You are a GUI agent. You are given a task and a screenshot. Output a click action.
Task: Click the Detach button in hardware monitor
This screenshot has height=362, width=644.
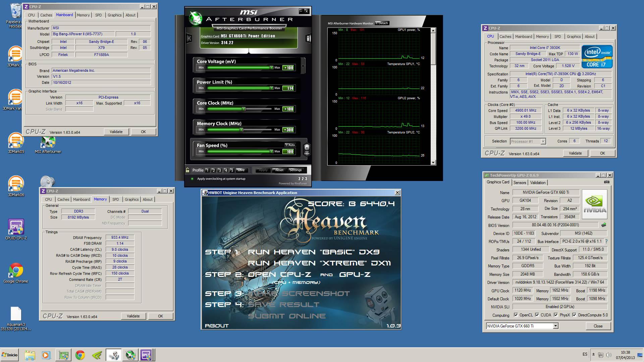pyautogui.click(x=382, y=23)
